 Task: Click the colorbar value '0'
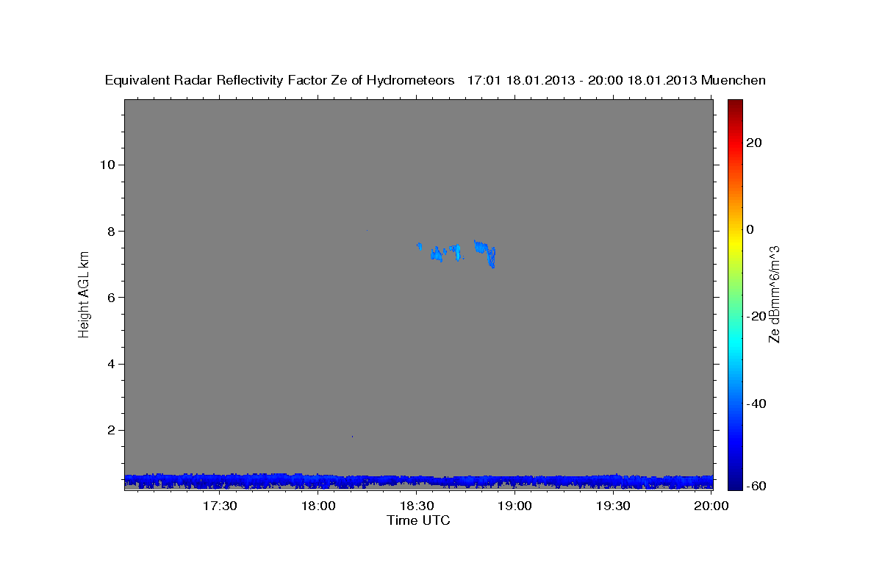(750, 229)
